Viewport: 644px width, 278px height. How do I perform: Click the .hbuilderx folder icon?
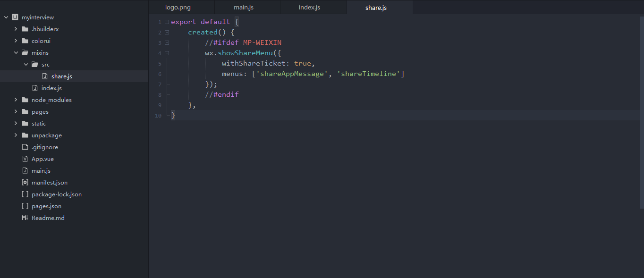coord(25,29)
